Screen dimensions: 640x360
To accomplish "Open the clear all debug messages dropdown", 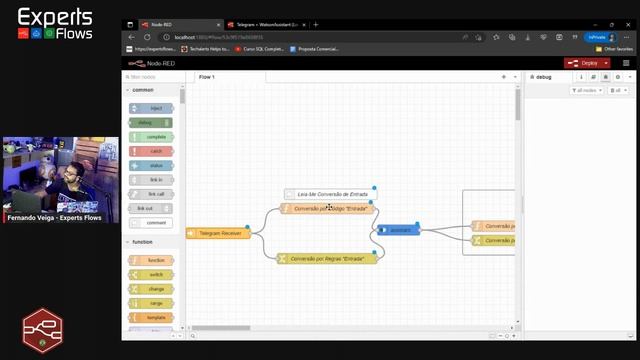I will [618, 90].
